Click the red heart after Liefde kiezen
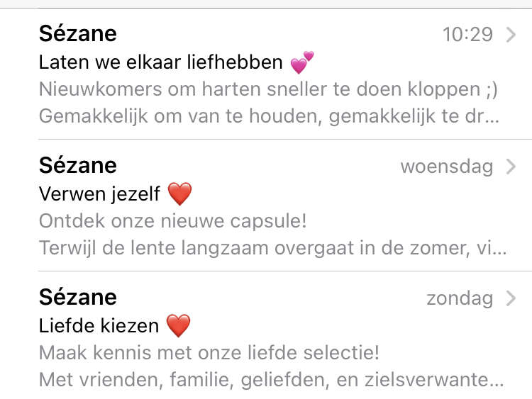This screenshot has height=399, width=532. click(179, 325)
